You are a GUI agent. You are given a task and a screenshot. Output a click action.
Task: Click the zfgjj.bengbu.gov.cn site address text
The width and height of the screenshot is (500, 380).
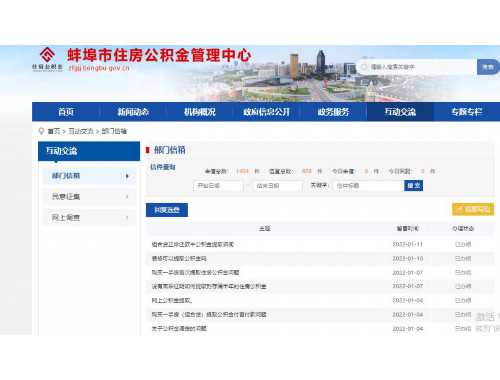point(99,68)
